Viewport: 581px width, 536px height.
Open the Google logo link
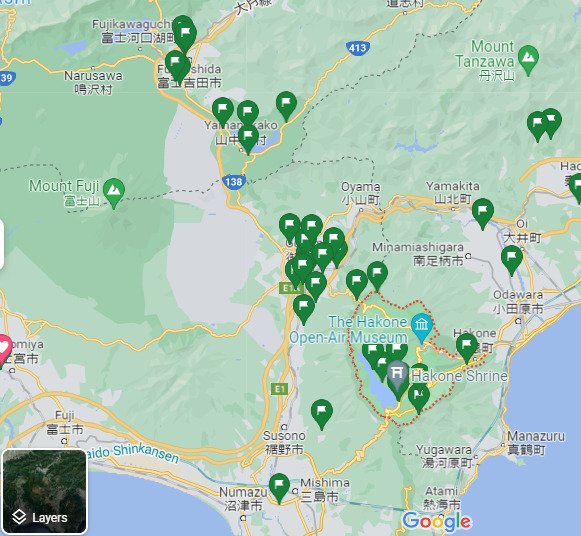tap(436, 521)
